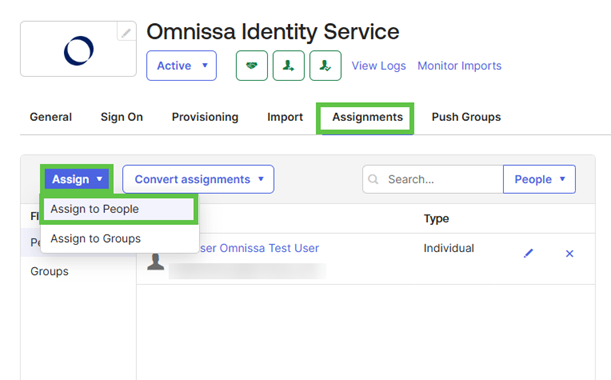Click the Type column header
611x380 pixels.
(436, 219)
